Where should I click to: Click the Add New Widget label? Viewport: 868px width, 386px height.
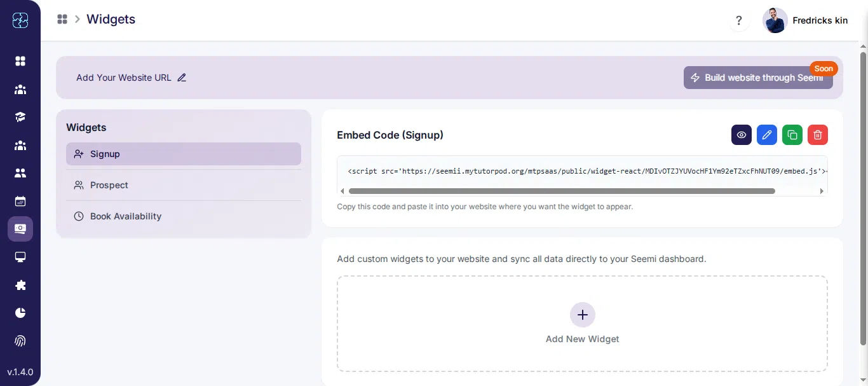(583, 339)
